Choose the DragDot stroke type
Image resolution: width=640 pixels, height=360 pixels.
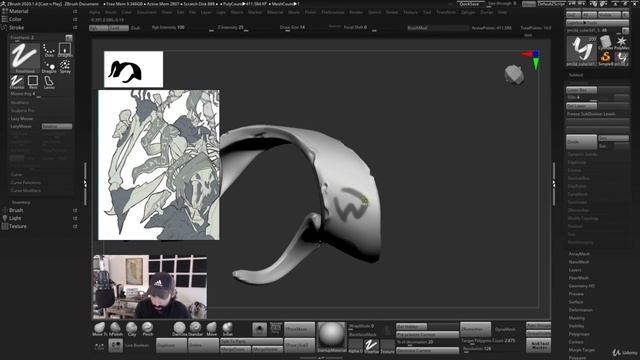[x=49, y=66]
